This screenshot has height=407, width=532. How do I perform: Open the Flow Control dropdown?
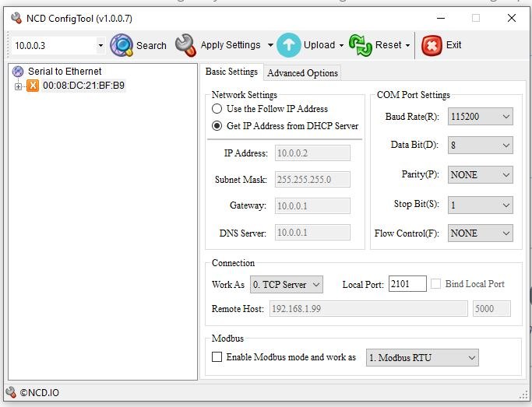coord(480,233)
